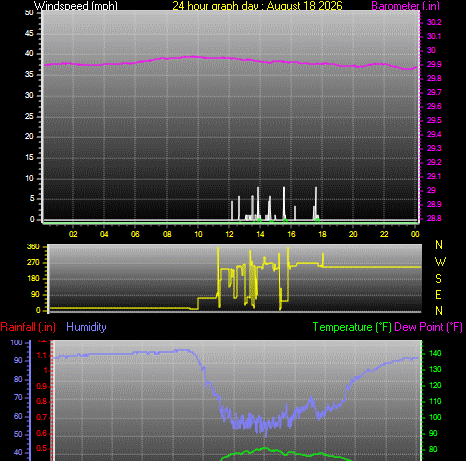Click the 270 degree axis label
Viewport: 466px width, 461px height.
[33, 262]
